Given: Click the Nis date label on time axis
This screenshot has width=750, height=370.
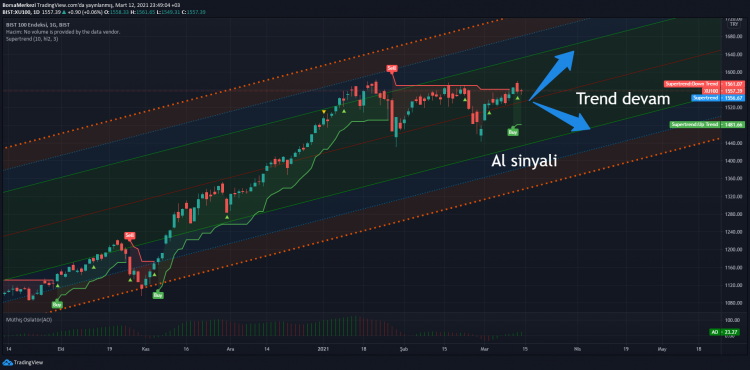Looking at the screenshot, I should tap(577, 349).
